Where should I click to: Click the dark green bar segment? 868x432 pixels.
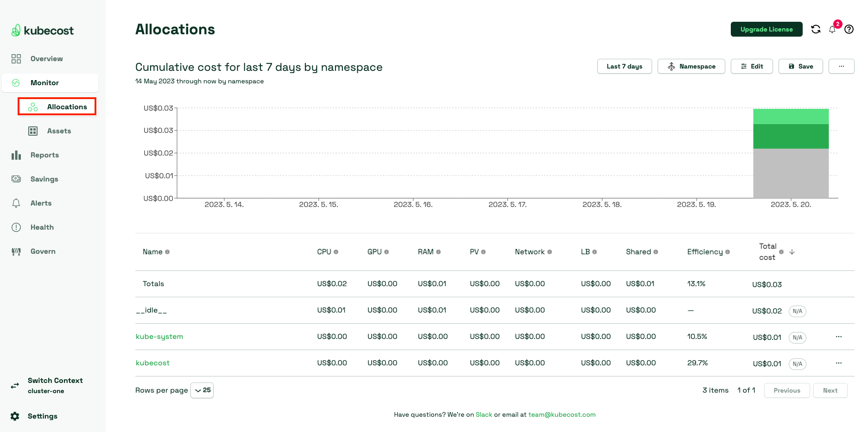tap(791, 136)
